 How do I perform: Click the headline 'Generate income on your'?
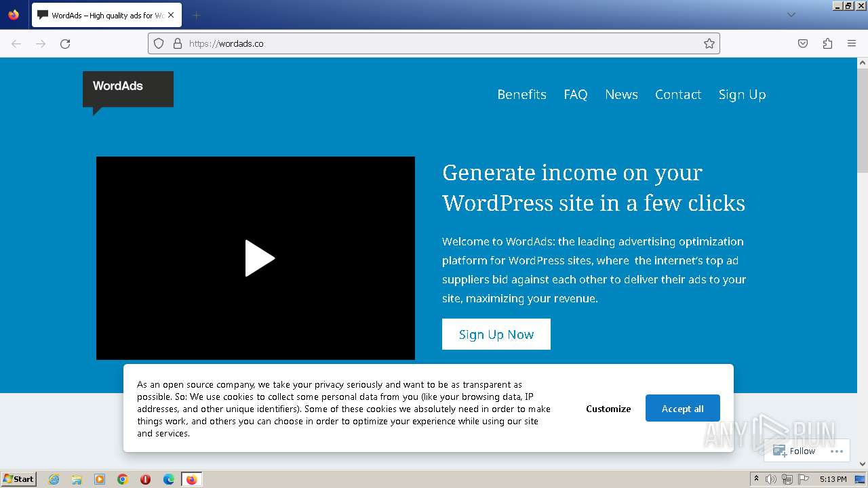point(572,174)
